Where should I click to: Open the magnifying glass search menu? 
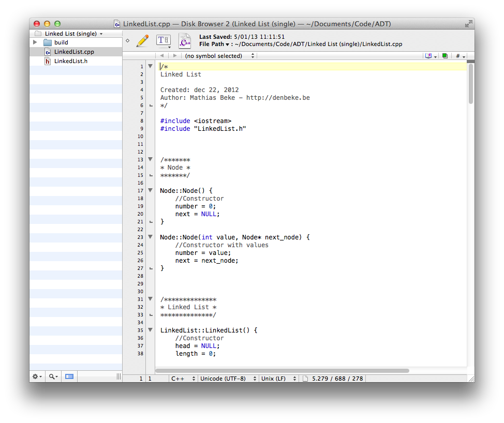[x=53, y=376]
